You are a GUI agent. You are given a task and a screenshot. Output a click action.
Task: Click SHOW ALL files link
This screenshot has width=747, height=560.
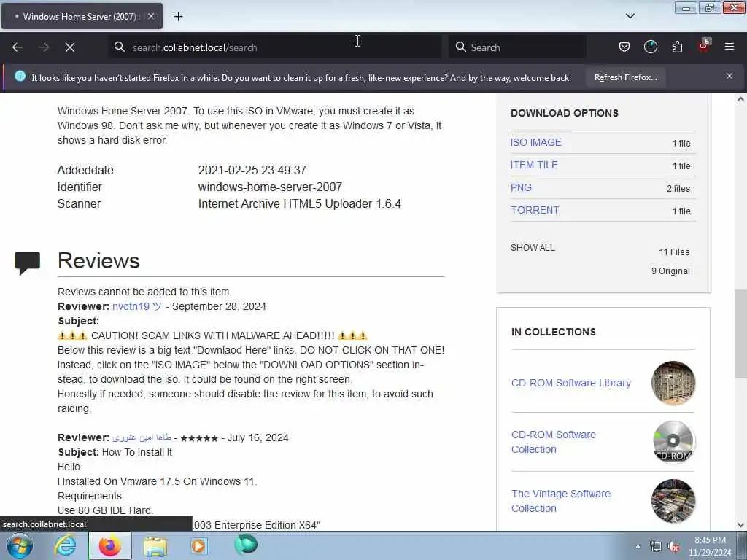click(x=533, y=248)
